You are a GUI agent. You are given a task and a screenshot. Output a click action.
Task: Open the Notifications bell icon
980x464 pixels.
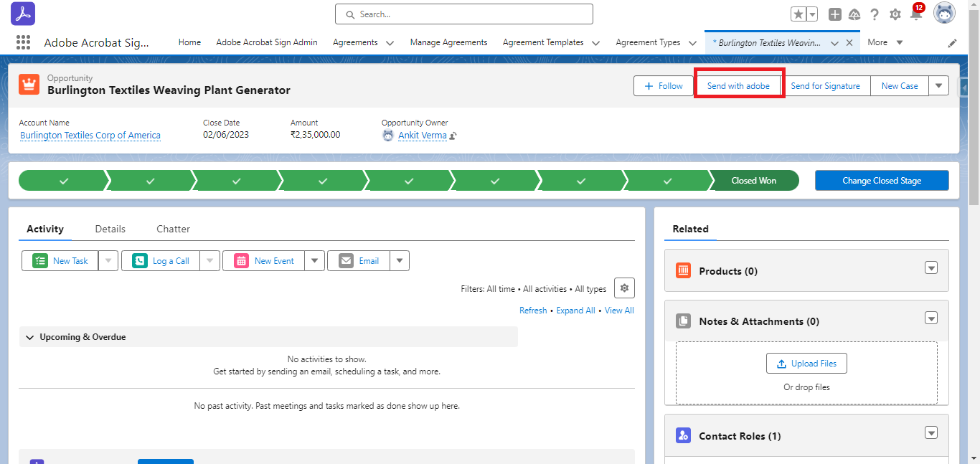(916, 14)
